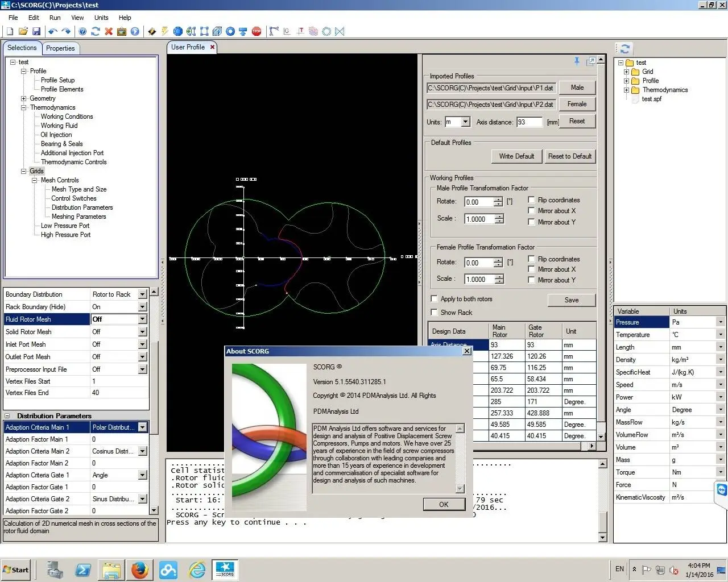This screenshot has width=728, height=582.
Task: Click the picture frame snapshot toolbar icon
Action: tap(122, 31)
